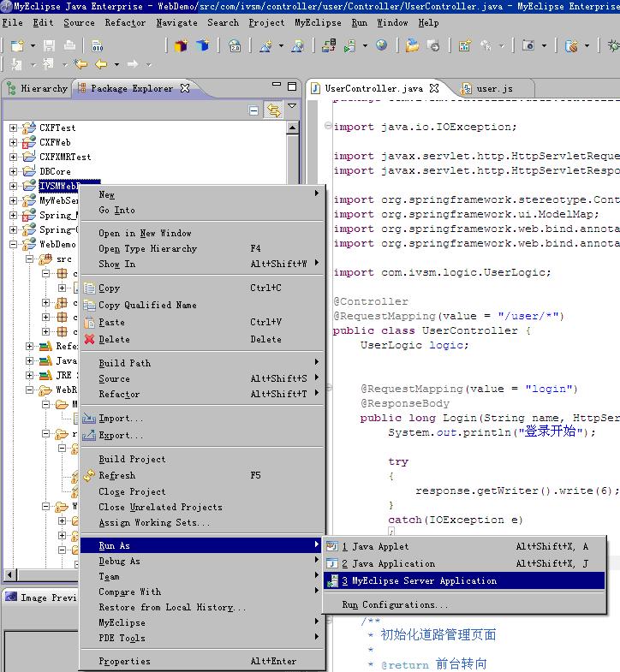
Task: Select the DBCore project row
Action: (x=55, y=171)
